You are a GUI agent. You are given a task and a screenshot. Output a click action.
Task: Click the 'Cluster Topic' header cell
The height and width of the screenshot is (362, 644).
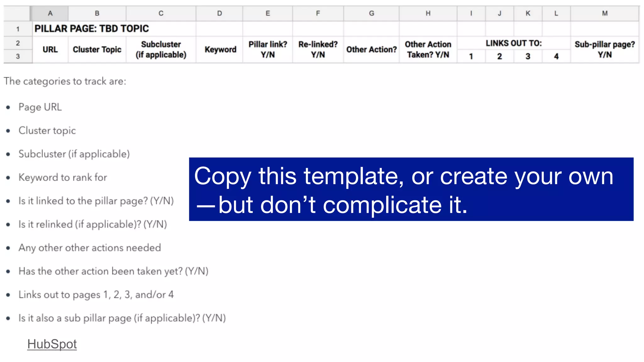(97, 50)
